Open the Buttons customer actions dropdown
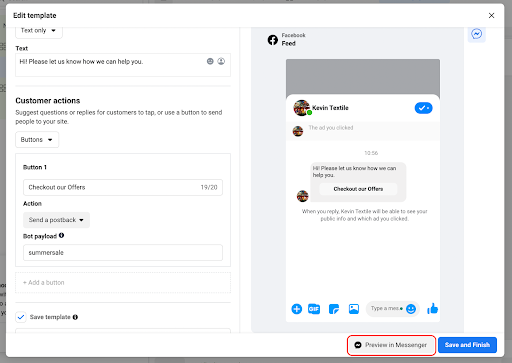Viewport: 512px width, 363px height. (37, 140)
